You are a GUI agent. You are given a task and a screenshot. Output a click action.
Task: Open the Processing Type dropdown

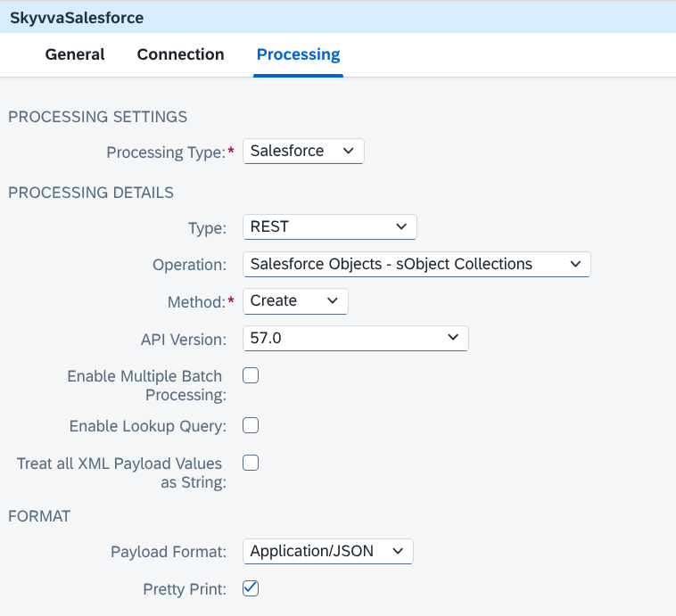click(303, 152)
